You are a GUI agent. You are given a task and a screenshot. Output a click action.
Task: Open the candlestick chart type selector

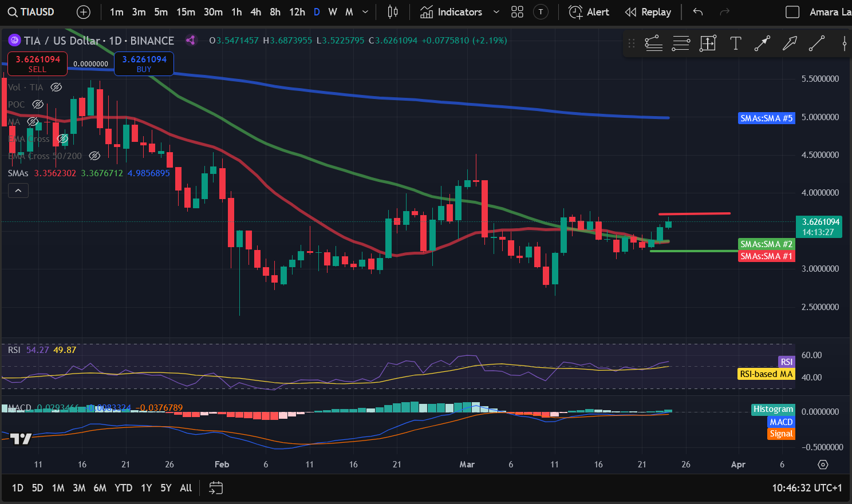coord(393,12)
